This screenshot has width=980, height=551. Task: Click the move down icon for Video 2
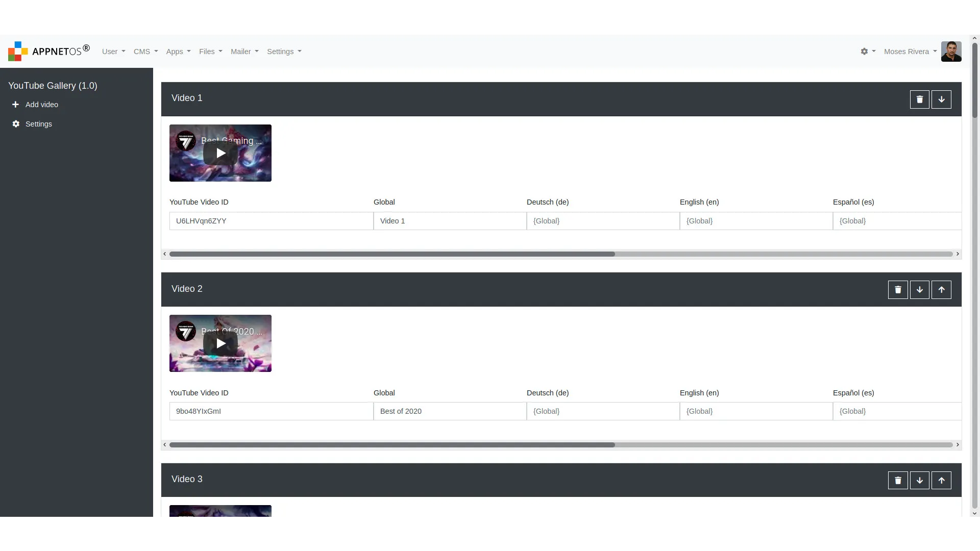[919, 289]
